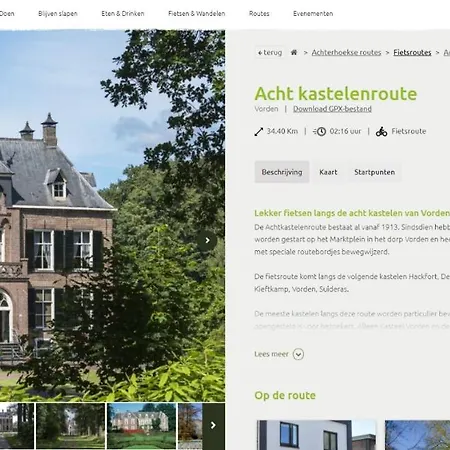Open Eten & Drinken menu
Screen dimensions: 450x450
point(123,14)
